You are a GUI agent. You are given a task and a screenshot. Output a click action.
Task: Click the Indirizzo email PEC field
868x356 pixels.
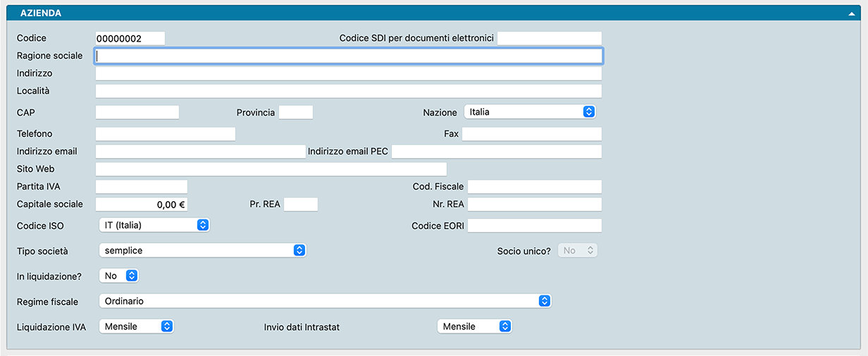497,151
